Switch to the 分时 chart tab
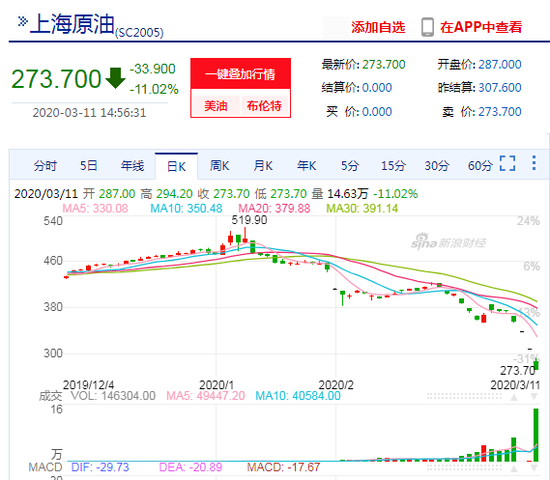 tap(45, 165)
